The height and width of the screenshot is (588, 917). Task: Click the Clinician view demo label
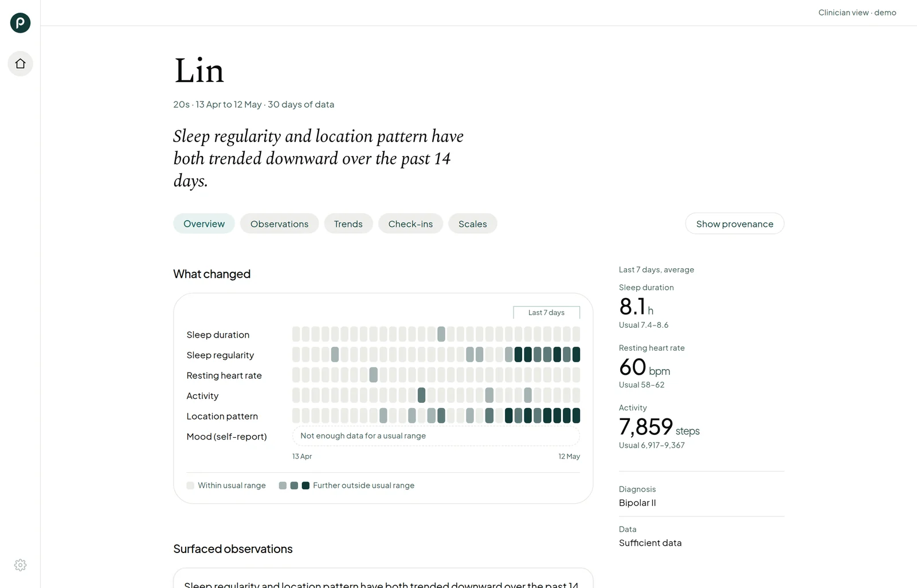857,13
